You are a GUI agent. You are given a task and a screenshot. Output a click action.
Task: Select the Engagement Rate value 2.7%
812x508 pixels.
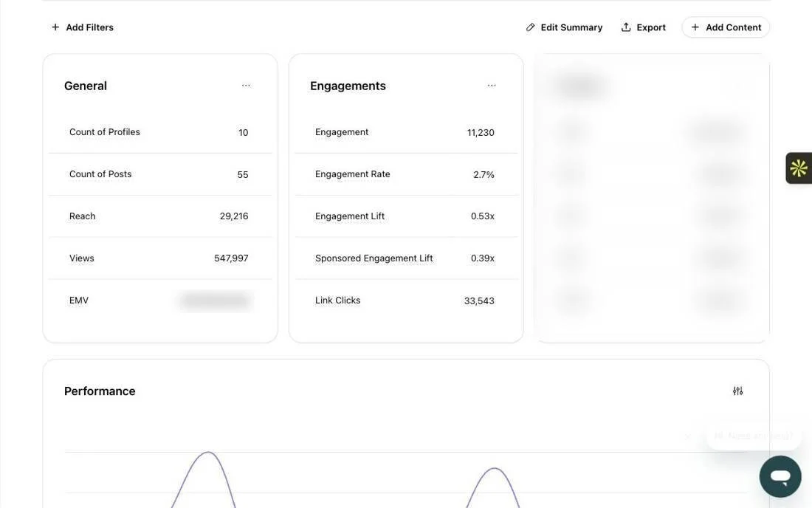[x=484, y=175]
